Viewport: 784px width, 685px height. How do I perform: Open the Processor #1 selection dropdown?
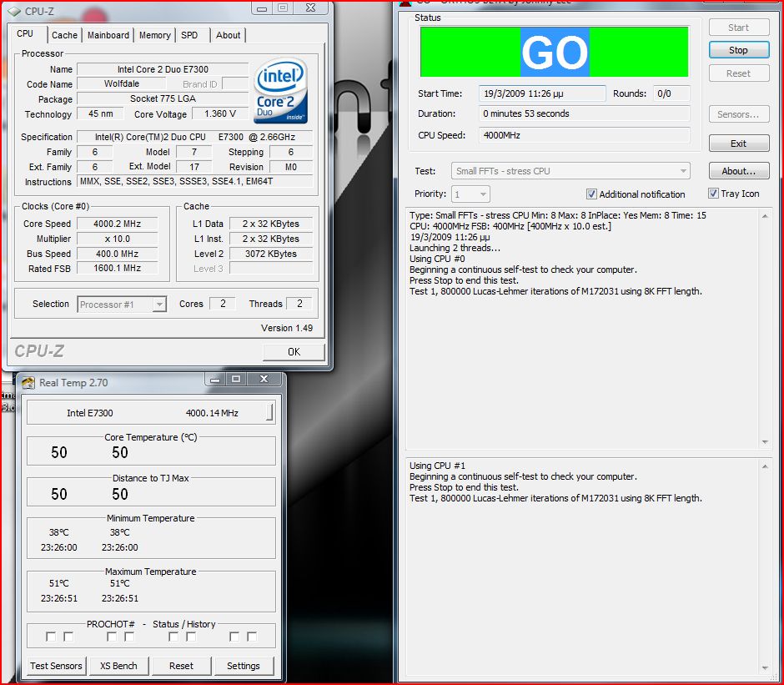pyautogui.click(x=122, y=305)
